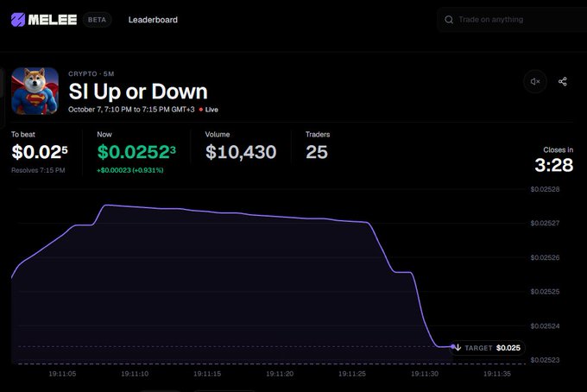Click 'Resolves 7:15 PM' text
587x392 pixels.
[38, 170]
